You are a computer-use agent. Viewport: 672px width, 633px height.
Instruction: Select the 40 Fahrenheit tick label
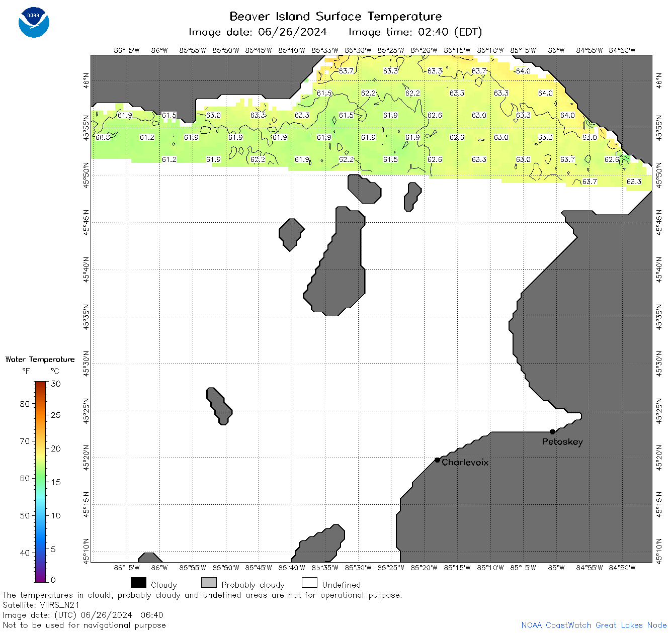25,553
